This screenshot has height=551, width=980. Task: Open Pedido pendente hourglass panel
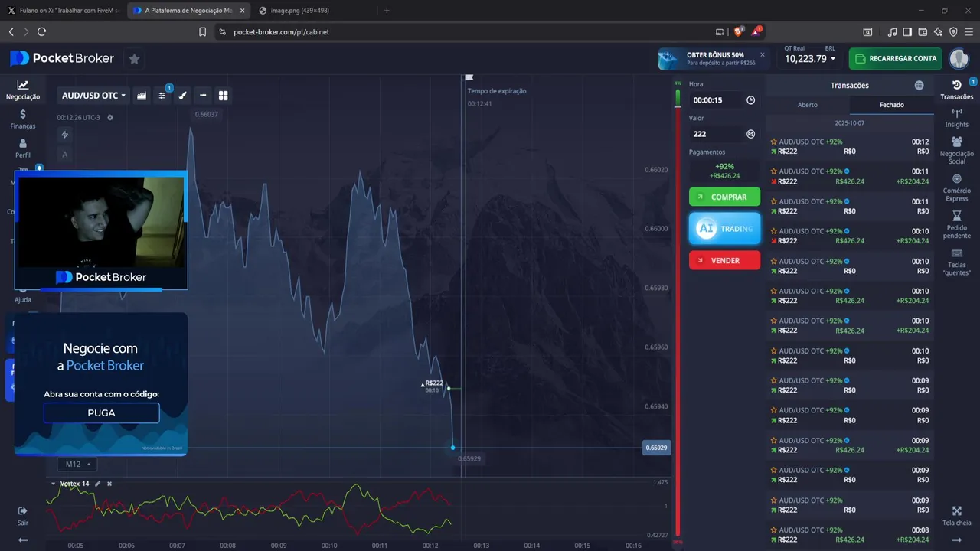click(956, 225)
